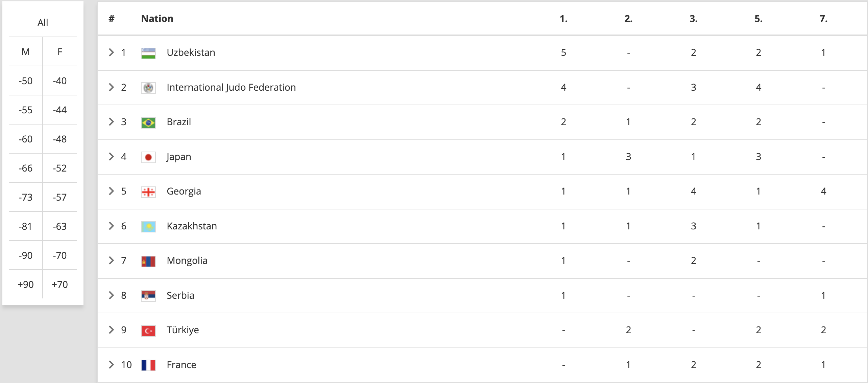The height and width of the screenshot is (383, 868).
Task: Filter by Female category F
Action: click(60, 52)
